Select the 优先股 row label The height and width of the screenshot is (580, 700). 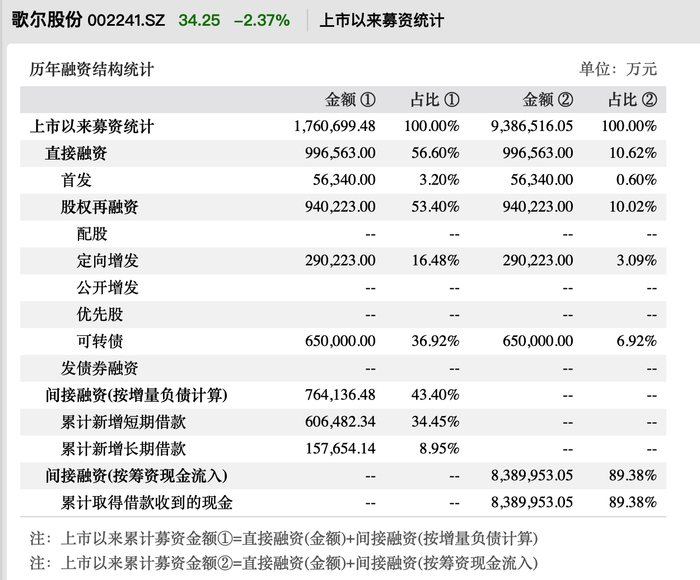pos(100,314)
